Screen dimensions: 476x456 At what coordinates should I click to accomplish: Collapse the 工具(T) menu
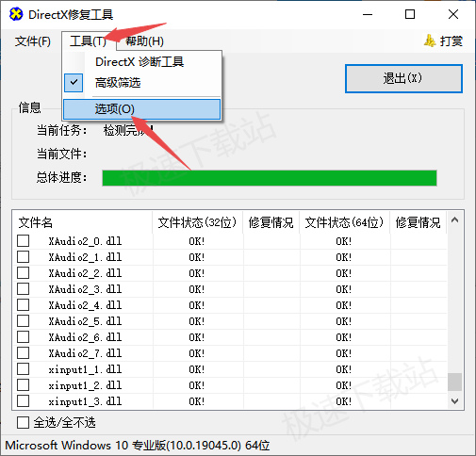pos(89,41)
